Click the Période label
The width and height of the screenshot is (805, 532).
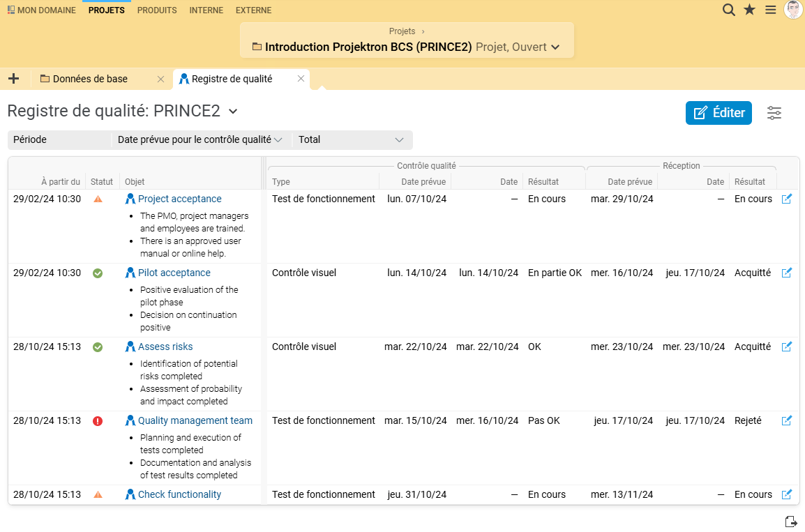(x=30, y=139)
